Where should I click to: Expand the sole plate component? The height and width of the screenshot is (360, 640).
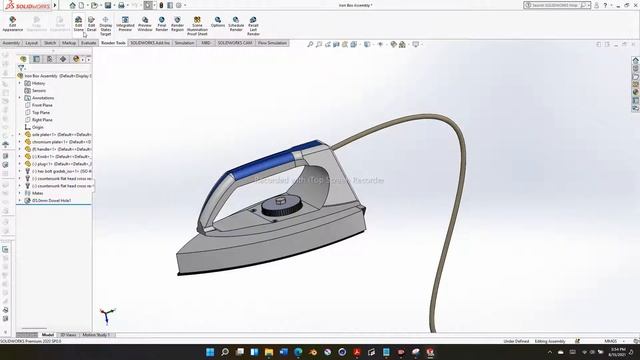(x=20, y=134)
